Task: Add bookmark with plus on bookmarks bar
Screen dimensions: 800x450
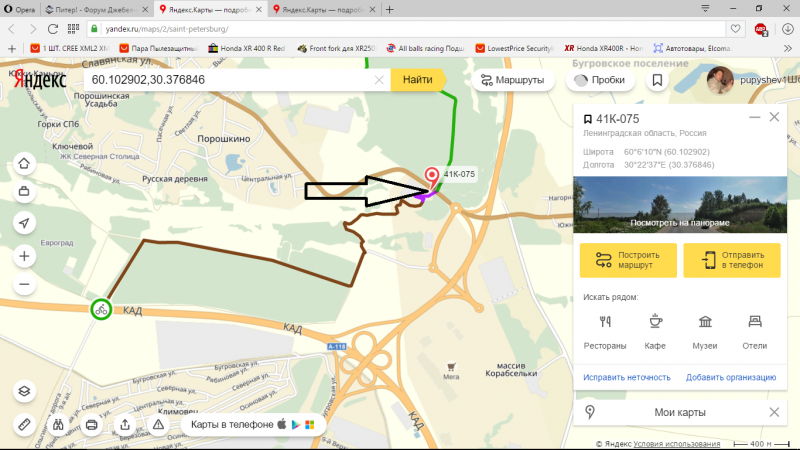Action: click(12, 48)
